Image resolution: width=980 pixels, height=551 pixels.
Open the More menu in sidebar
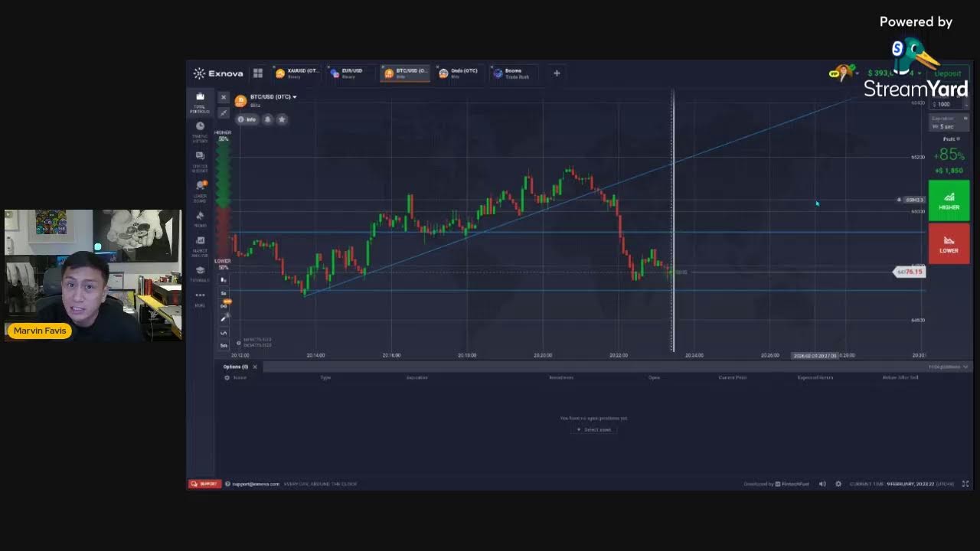tap(200, 298)
